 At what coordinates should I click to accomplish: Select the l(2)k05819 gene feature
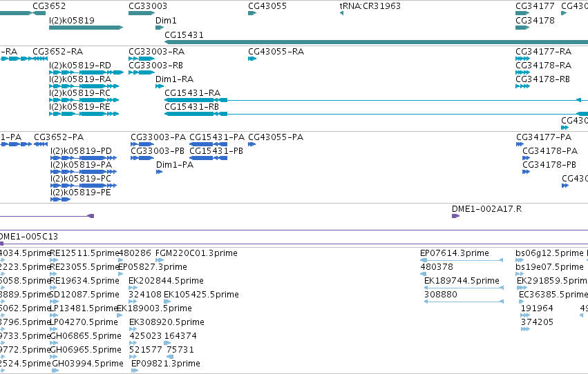coord(86,28)
